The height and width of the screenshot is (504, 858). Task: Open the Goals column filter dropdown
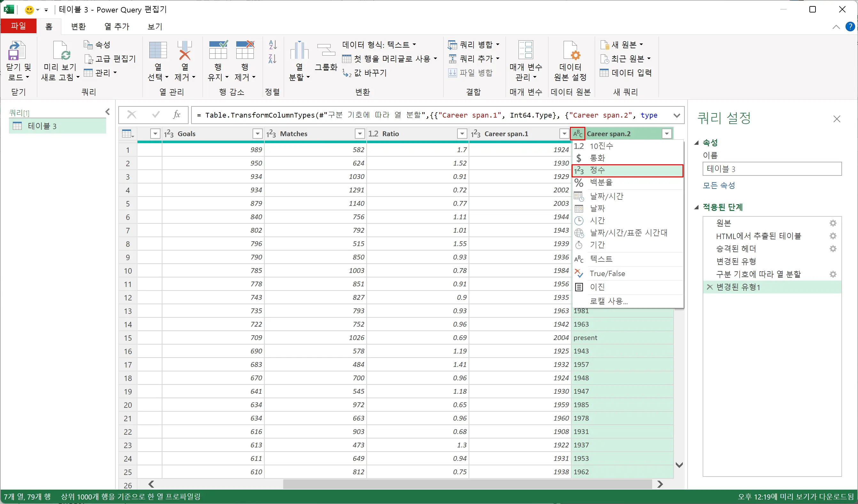(x=257, y=134)
